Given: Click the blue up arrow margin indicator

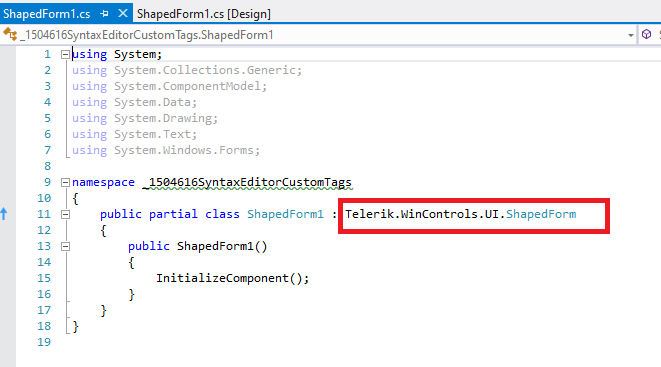Looking at the screenshot, I should [x=4, y=214].
